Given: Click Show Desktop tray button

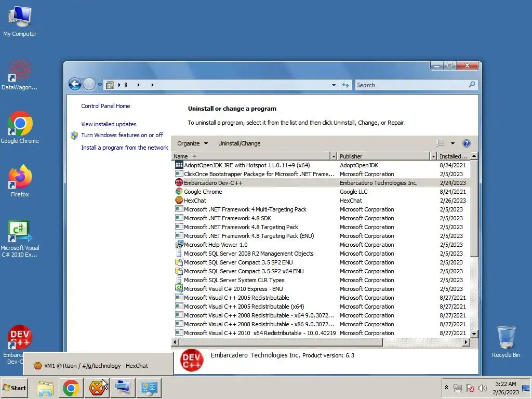Looking at the screenshot, I should click(x=526, y=388).
